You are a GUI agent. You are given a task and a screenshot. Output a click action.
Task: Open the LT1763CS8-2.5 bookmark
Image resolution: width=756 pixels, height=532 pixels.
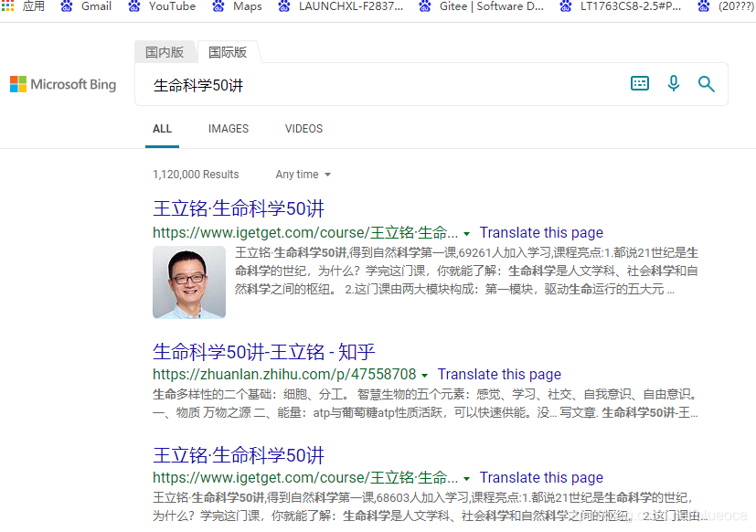(631, 6)
